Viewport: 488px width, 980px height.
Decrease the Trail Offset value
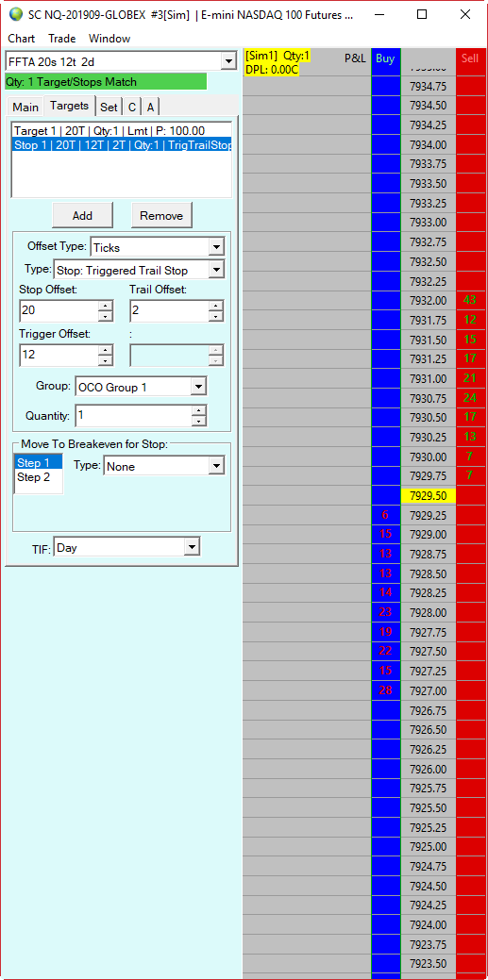tap(216, 315)
